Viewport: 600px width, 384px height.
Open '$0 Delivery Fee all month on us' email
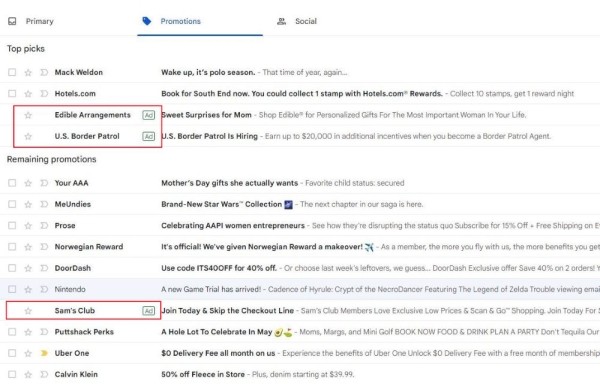(x=218, y=353)
